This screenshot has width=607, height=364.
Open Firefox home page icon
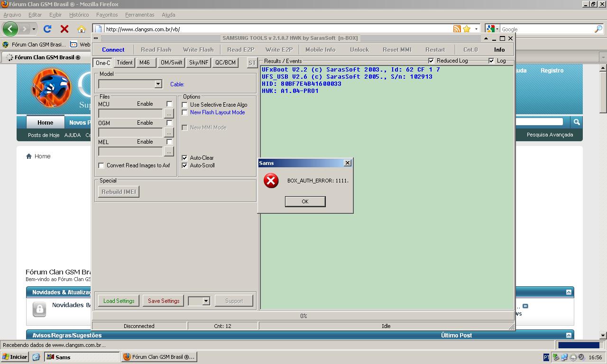pyautogui.click(x=82, y=29)
